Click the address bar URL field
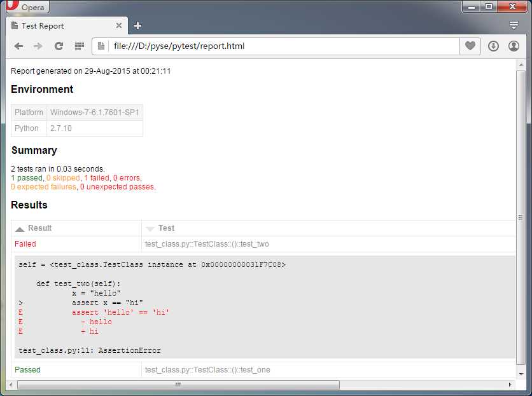 [285, 46]
